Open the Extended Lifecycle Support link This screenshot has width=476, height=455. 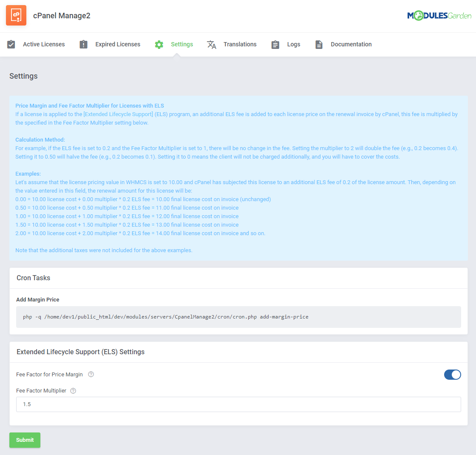119,114
